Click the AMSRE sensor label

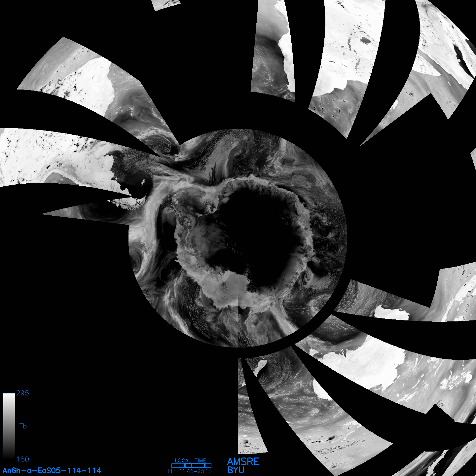coord(243,461)
